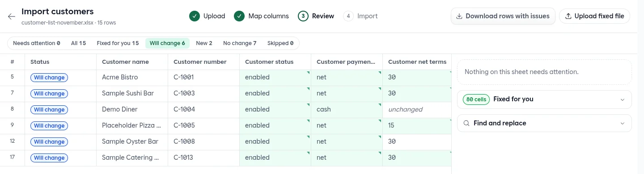This screenshot has width=644, height=174.
Task: Click customer number C-1003
Action: coord(203,94)
